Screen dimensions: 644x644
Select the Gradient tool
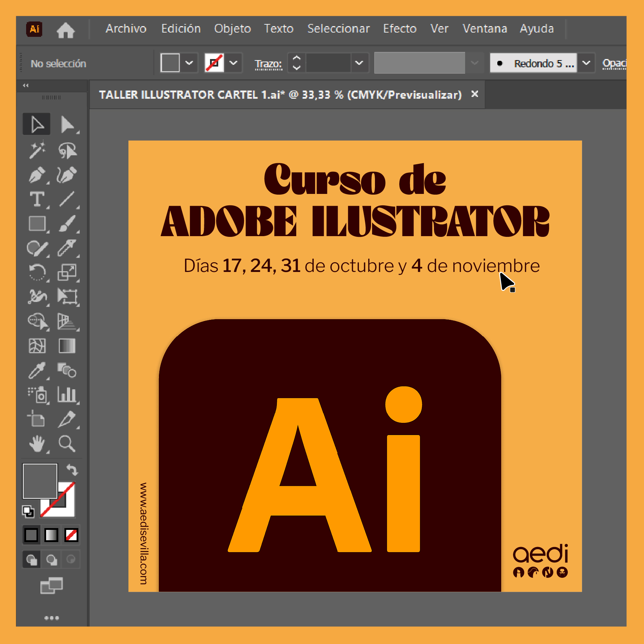coord(67,346)
